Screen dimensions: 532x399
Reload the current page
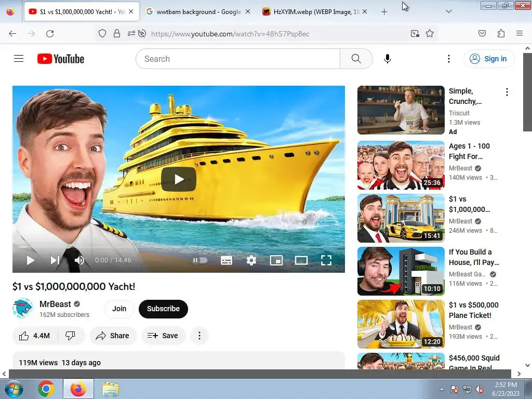pos(50,34)
